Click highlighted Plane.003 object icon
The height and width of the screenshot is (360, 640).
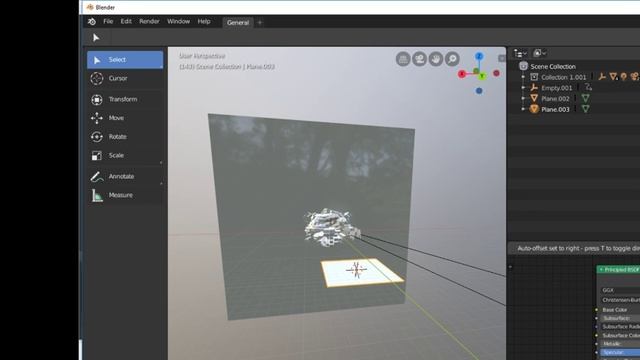pos(534,109)
